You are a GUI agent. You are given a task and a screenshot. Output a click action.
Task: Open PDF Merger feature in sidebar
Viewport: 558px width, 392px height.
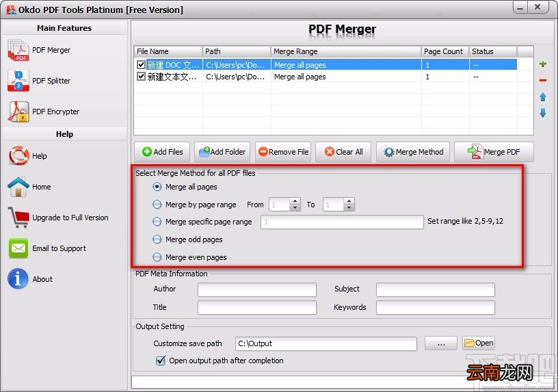tap(39, 50)
